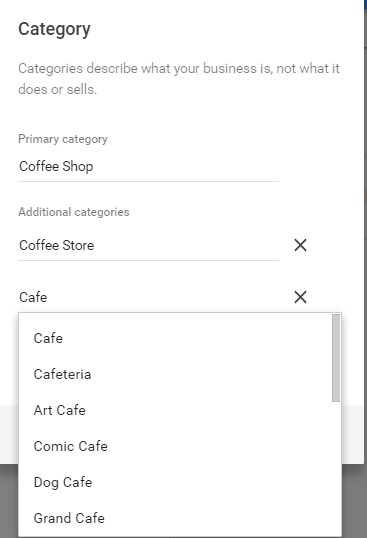This screenshot has width=367, height=538.
Task: Edit the Coffee Shop primary category field
Action: point(148,167)
